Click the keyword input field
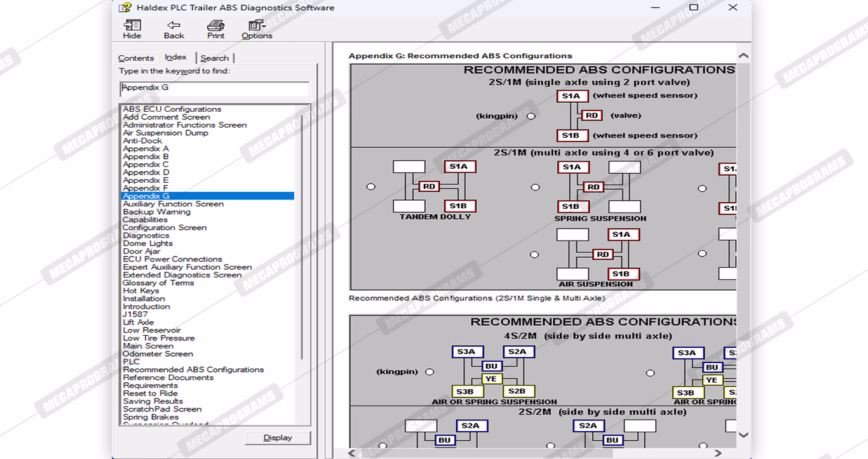This screenshot has width=868, height=459. [214, 88]
